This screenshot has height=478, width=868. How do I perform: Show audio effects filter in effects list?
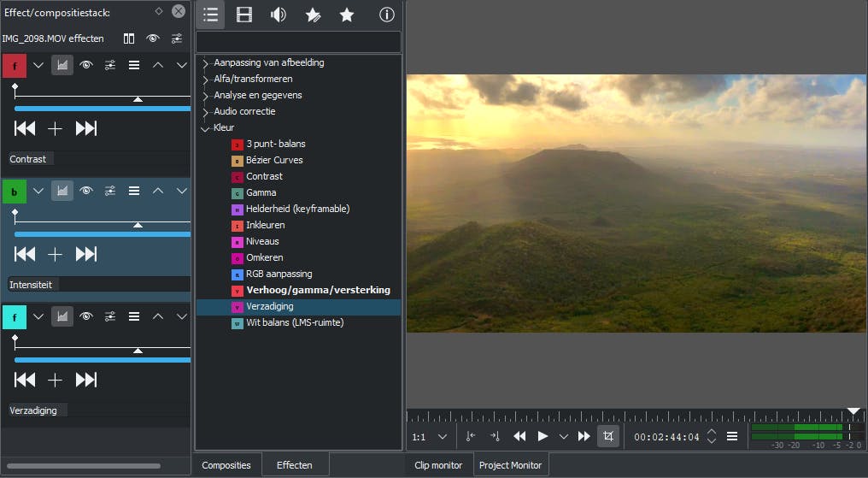pyautogui.click(x=279, y=15)
